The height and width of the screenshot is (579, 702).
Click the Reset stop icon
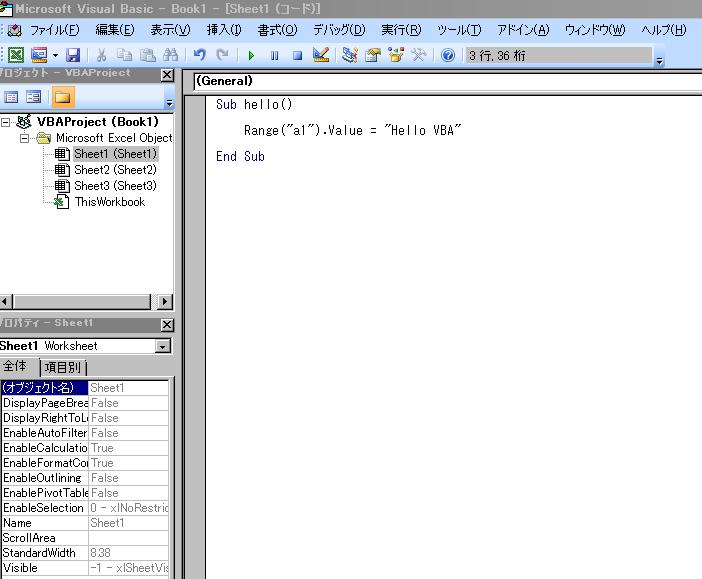tap(297, 56)
